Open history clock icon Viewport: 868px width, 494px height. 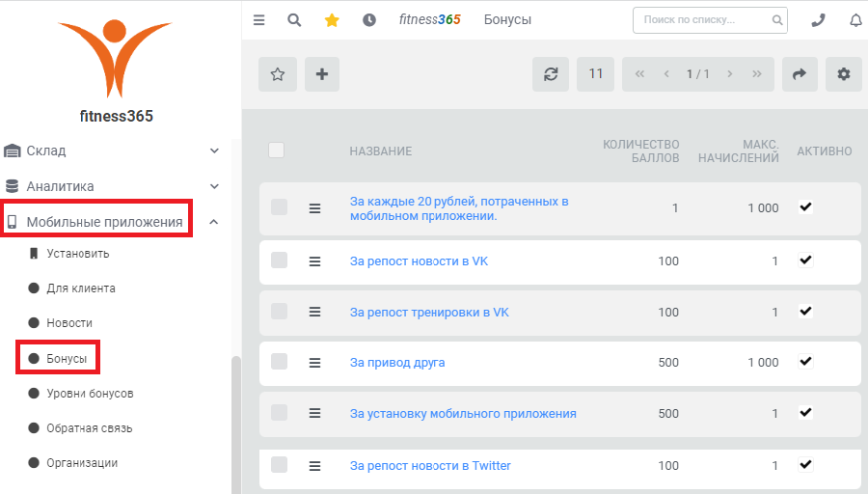[x=369, y=20]
